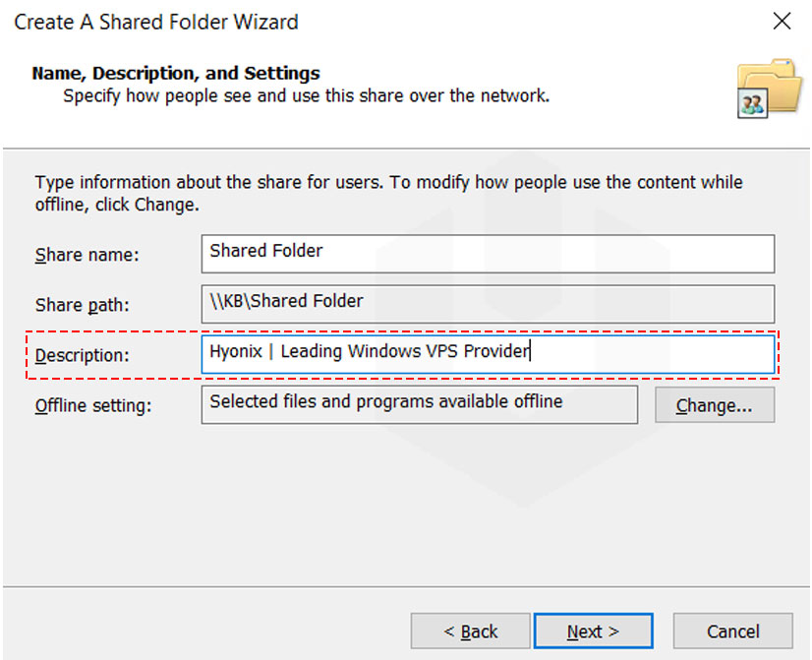Click the "Specify how people see" subtitle
This screenshot has width=812, height=660.
pyautogui.click(x=306, y=96)
